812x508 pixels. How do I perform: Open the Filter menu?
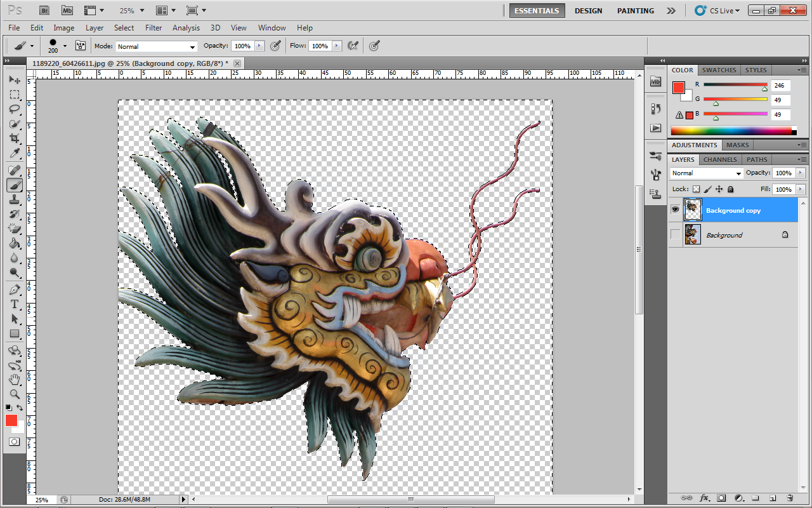(x=154, y=28)
